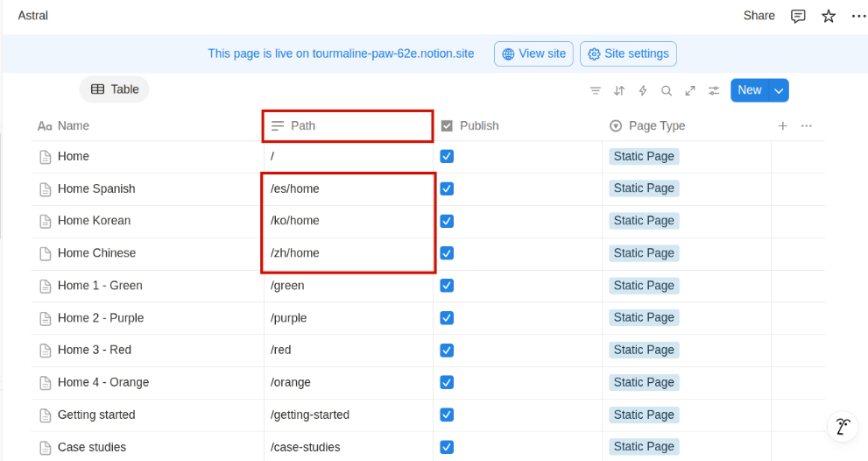Uncheck Publish for Home Korean
Viewport: 868px width, 461px height.
pos(447,221)
